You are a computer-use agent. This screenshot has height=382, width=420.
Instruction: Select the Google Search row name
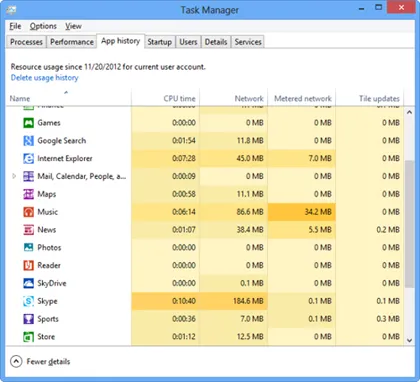(62, 141)
